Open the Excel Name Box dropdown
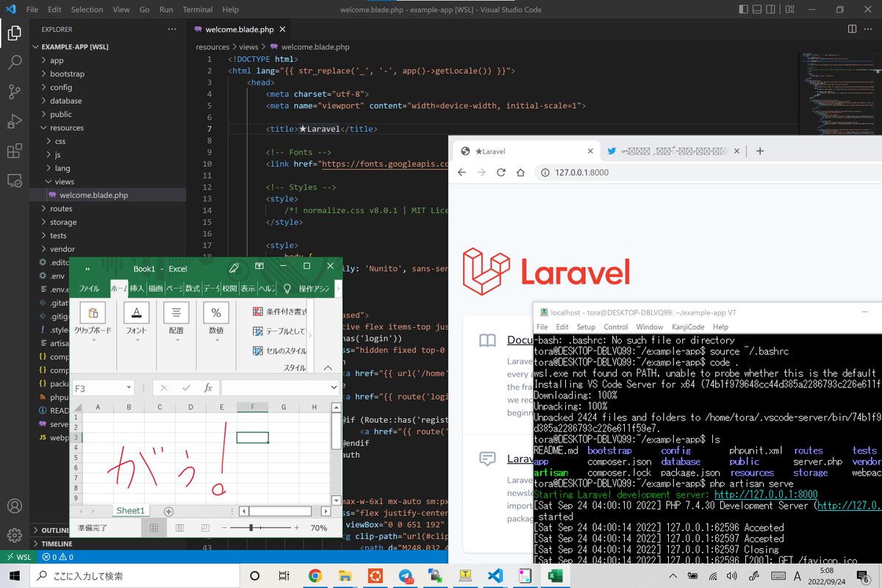Image resolution: width=882 pixels, height=588 pixels. pyautogui.click(x=129, y=387)
